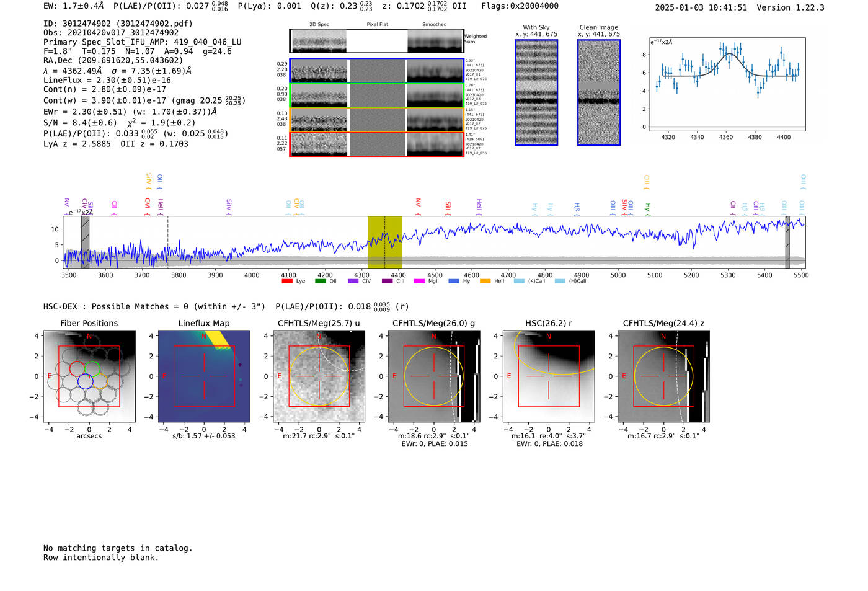
Task: Open the HSC(26.2) r image
Action: pyautogui.click(x=549, y=376)
